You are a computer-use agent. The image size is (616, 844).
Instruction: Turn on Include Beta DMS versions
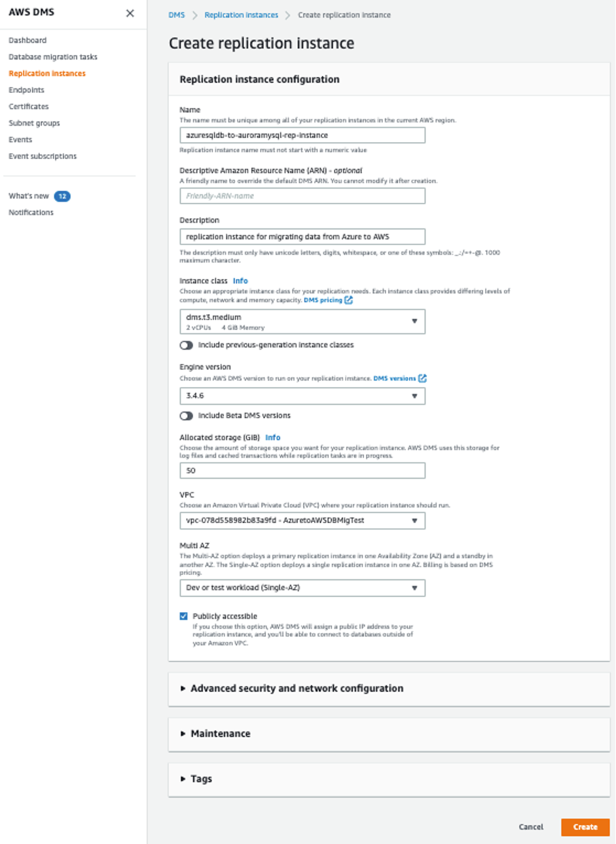187,414
